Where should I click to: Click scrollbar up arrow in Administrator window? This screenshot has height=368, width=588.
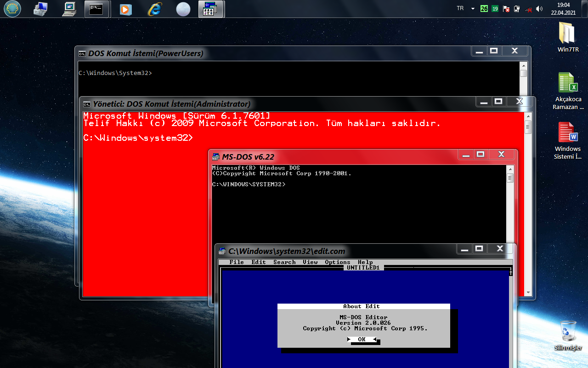528,115
